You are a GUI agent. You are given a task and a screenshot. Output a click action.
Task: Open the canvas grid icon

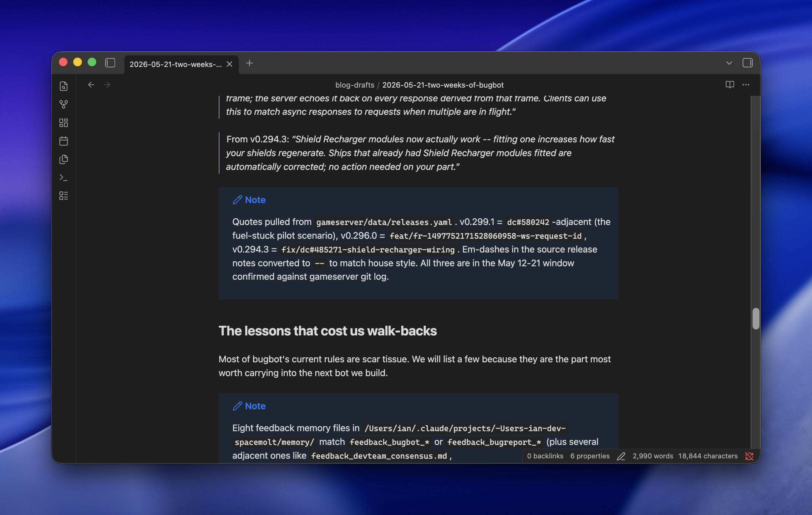(63, 123)
